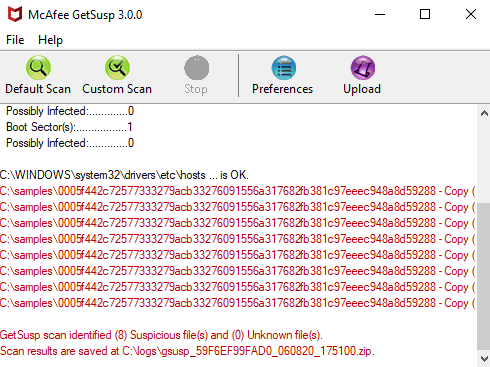Click the Upload text label
The height and width of the screenshot is (367, 490).
click(x=362, y=89)
